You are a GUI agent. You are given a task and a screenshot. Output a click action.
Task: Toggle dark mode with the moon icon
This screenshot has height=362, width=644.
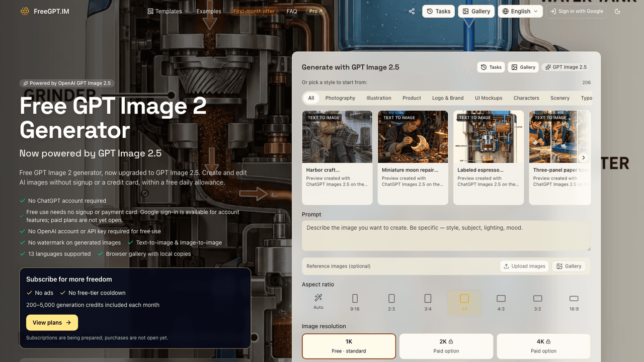pos(618,11)
